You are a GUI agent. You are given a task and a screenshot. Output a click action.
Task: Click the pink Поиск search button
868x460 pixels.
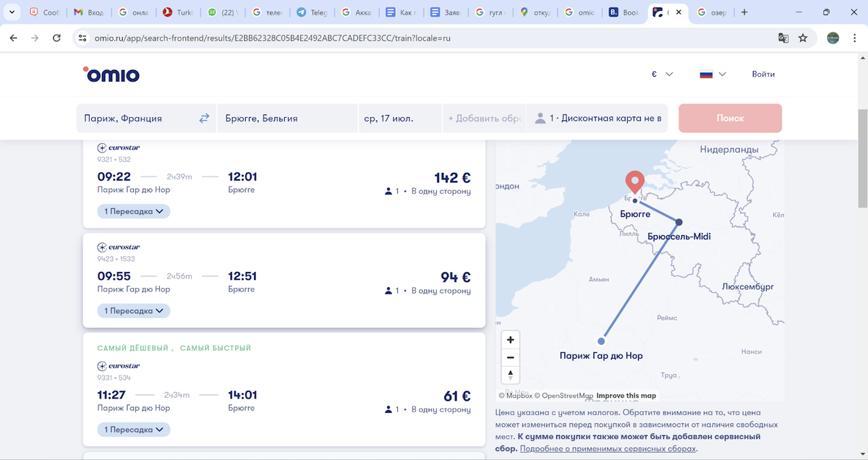click(x=730, y=118)
